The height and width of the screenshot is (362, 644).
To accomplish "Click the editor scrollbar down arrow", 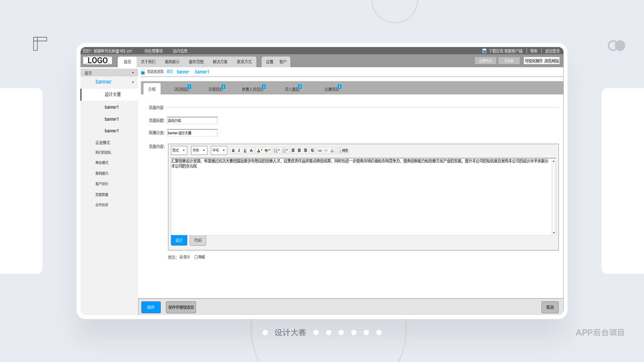I will click(x=553, y=233).
